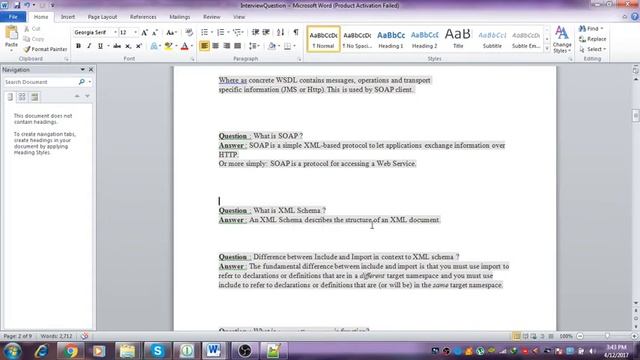The width and height of the screenshot is (640, 360).
Task: Click the Copy icon
Action: pos(27,39)
